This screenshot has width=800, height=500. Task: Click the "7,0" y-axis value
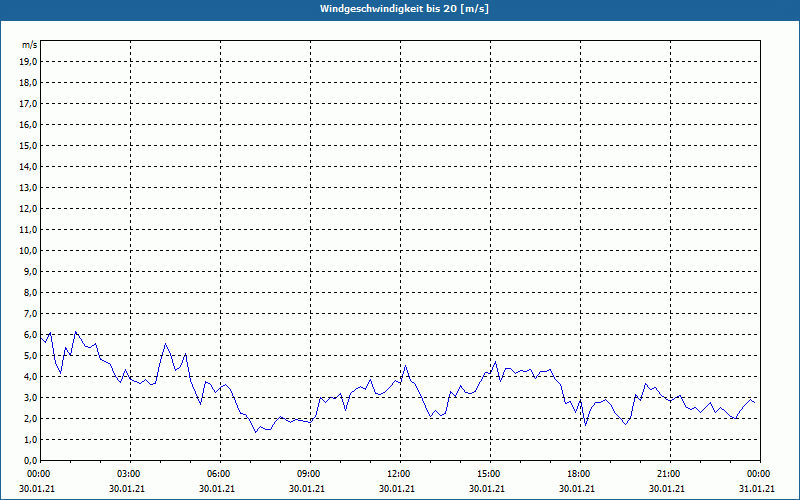click(30, 313)
